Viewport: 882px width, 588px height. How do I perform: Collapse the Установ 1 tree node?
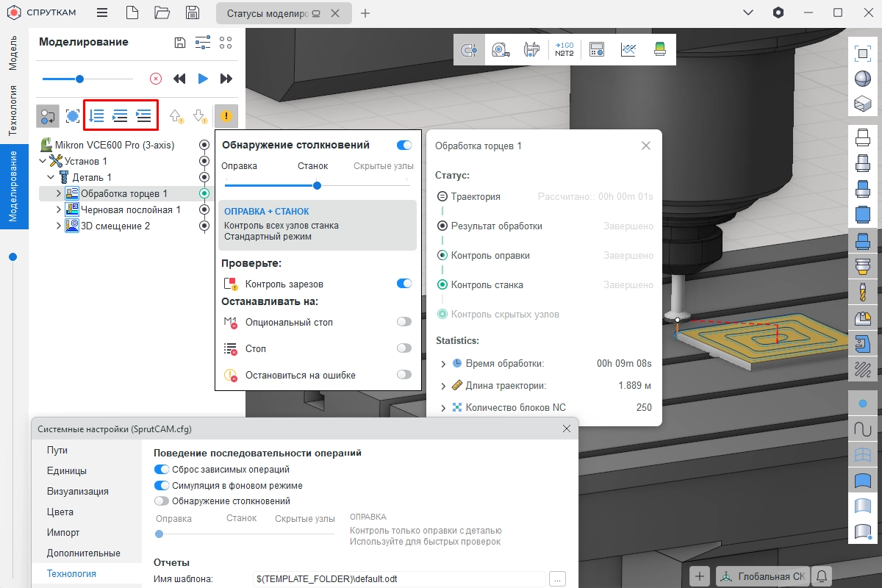click(x=42, y=161)
